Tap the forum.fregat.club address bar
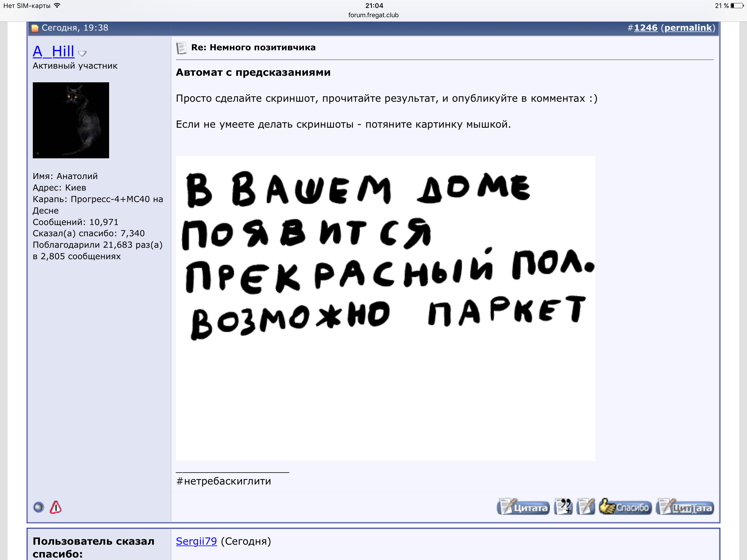 373,15
